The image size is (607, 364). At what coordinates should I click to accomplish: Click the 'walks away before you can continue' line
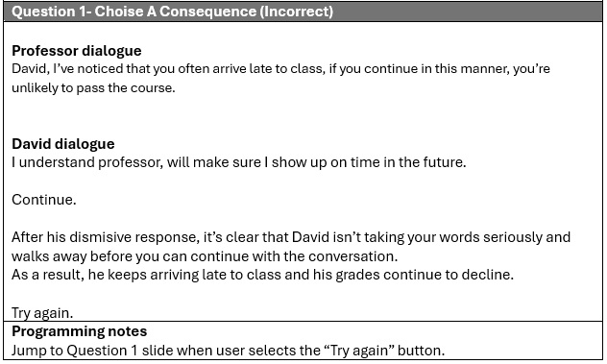(x=205, y=256)
